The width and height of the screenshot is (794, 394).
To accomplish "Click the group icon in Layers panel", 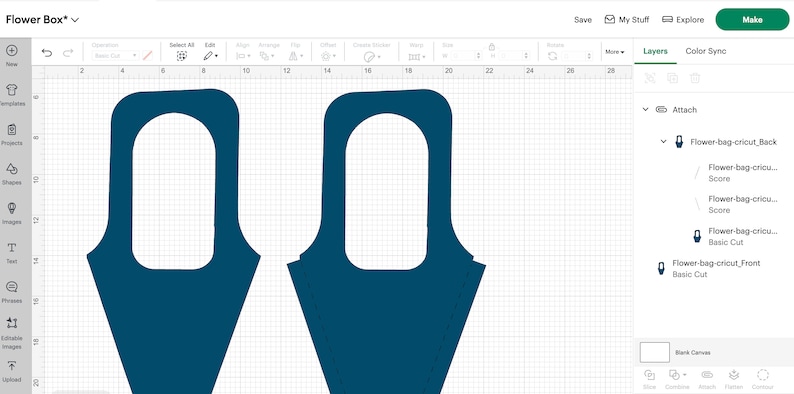I will pos(650,78).
